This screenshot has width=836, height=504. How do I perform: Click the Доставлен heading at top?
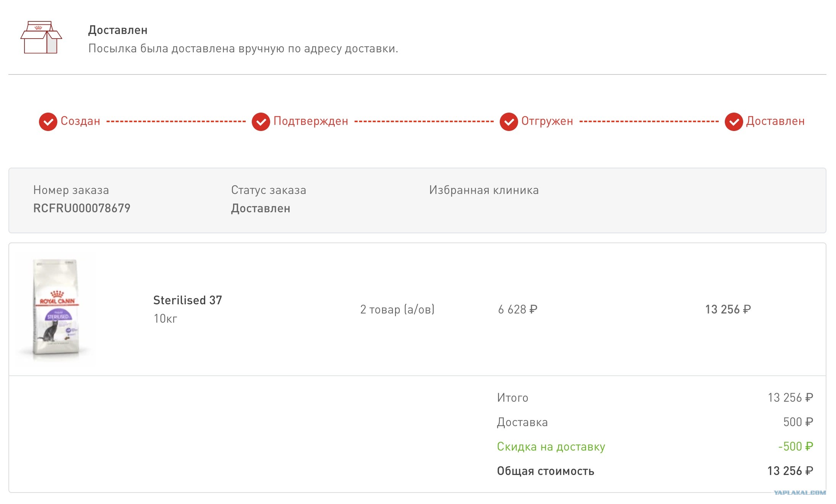coord(118,30)
